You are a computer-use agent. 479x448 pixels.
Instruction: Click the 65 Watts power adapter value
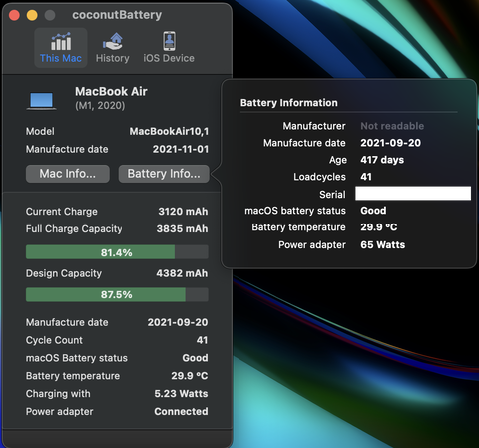click(x=383, y=245)
